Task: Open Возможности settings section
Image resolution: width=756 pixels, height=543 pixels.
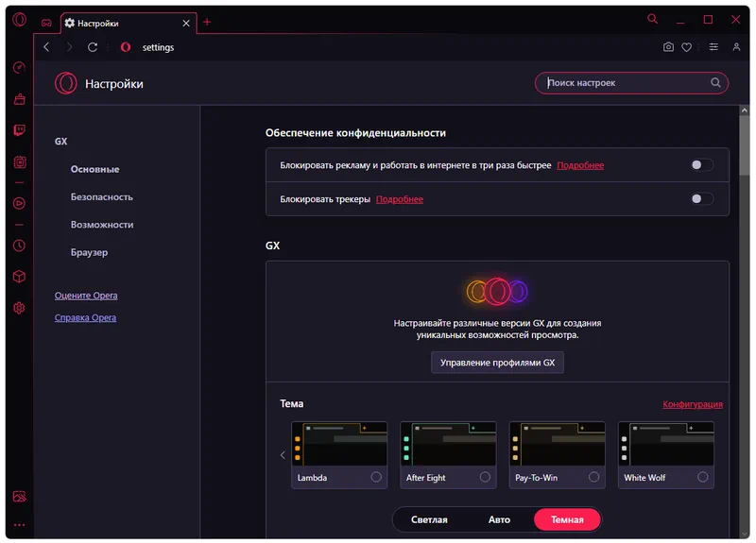Action: click(102, 225)
